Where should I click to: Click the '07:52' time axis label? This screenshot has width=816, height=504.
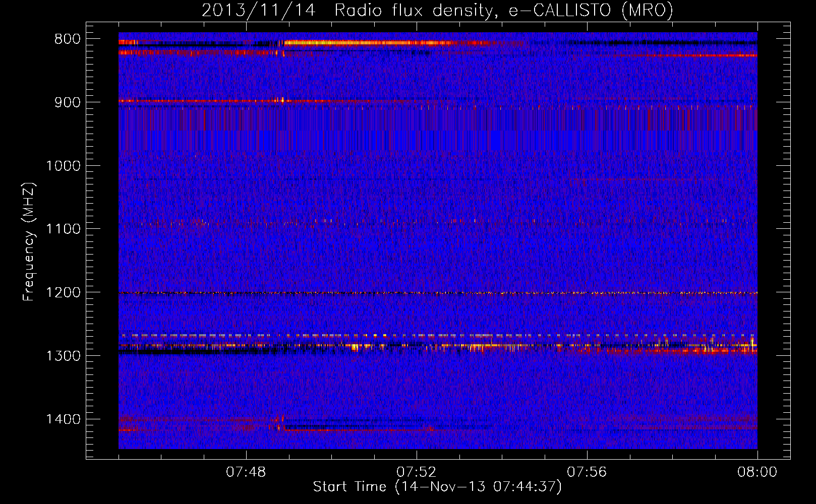coord(417,472)
